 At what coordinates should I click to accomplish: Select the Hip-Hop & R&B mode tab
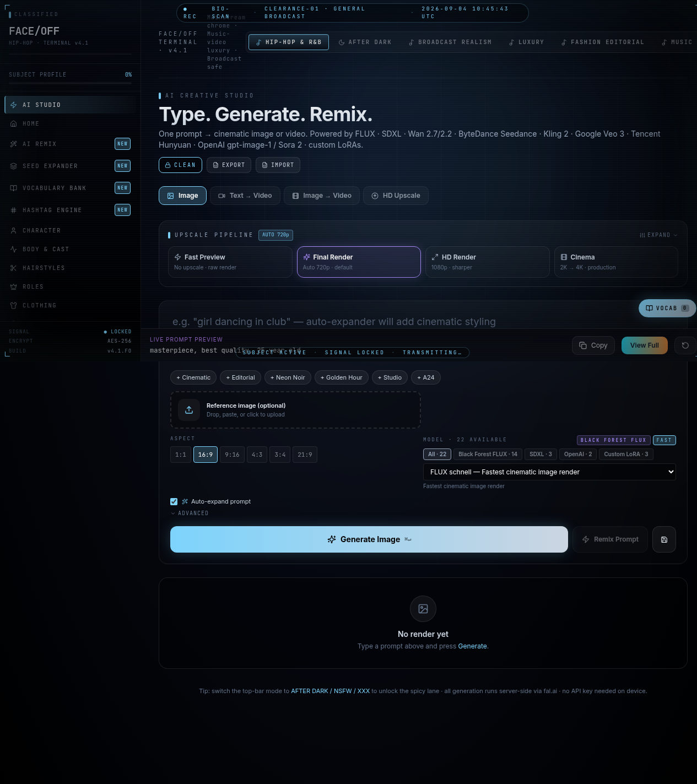[x=289, y=42]
